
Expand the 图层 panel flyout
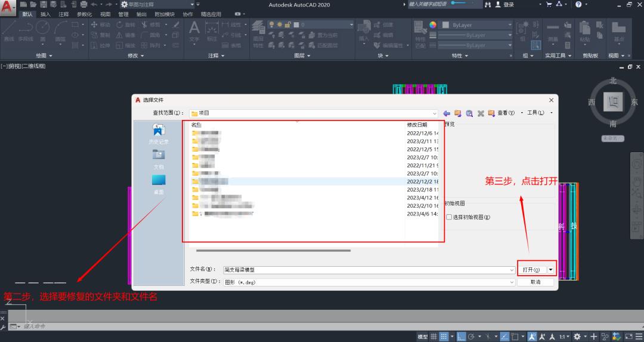pos(302,56)
